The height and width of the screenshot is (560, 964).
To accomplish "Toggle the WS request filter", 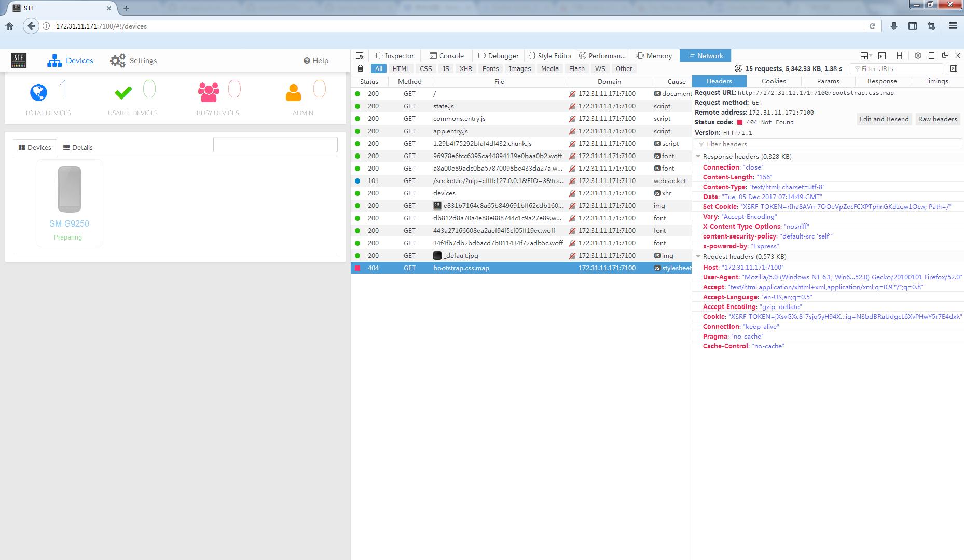I will pyautogui.click(x=600, y=68).
